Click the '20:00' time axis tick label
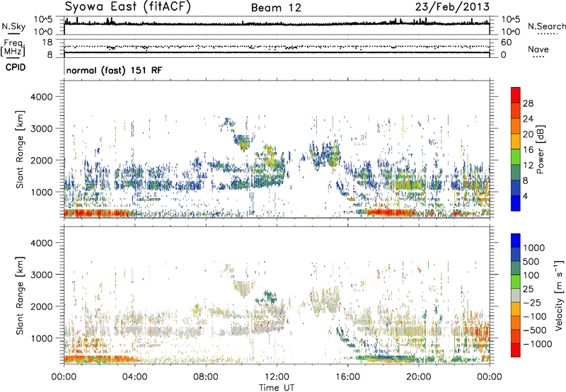Image resolution: width=566 pixels, height=392 pixels. tap(419, 377)
